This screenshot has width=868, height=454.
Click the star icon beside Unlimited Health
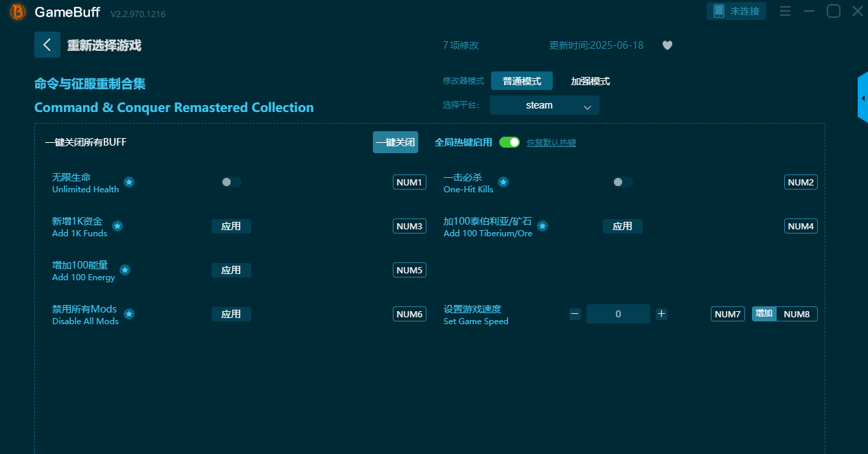(x=129, y=182)
